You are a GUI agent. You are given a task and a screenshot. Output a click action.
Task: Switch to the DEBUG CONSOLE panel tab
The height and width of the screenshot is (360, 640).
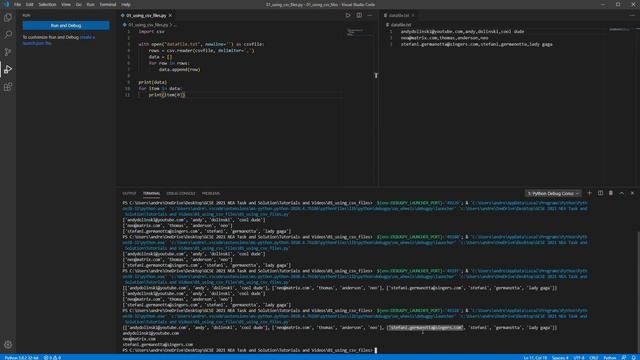coord(181,193)
